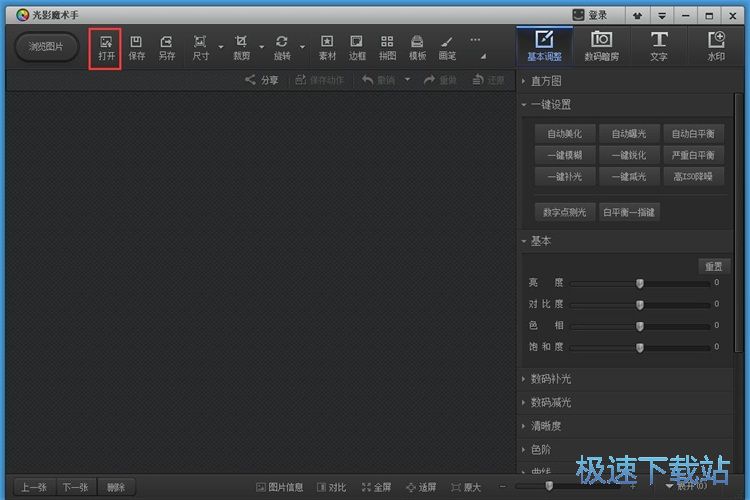
Task: Open the 旋转 dropdown arrow
Action: point(302,47)
